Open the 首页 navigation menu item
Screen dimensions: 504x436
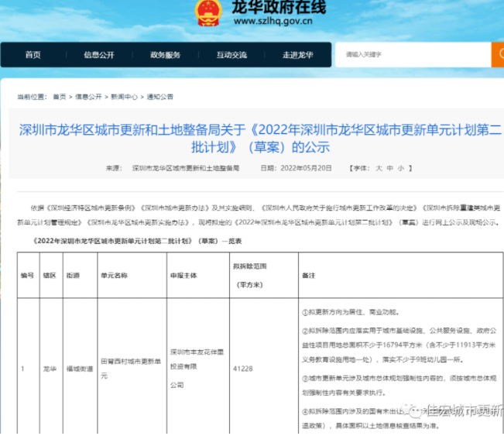33,55
